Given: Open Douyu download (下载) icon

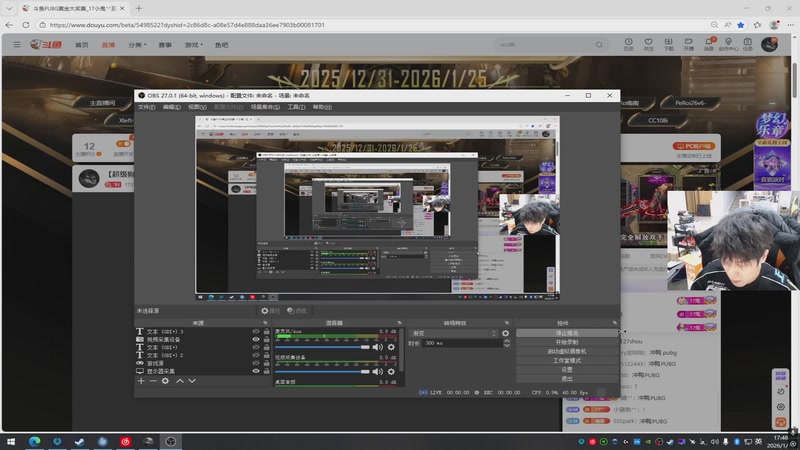Looking at the screenshot, I should pyautogui.click(x=668, y=44).
